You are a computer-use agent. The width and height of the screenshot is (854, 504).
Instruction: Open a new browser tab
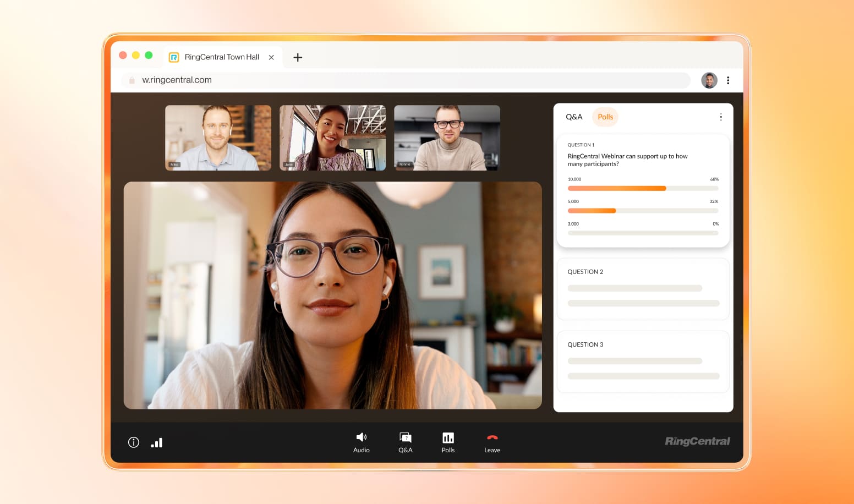tap(298, 57)
